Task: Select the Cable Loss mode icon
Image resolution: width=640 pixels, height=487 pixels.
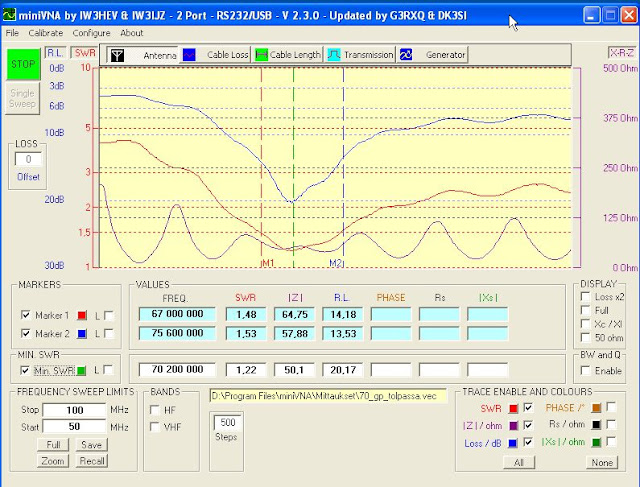Action: coord(189,55)
